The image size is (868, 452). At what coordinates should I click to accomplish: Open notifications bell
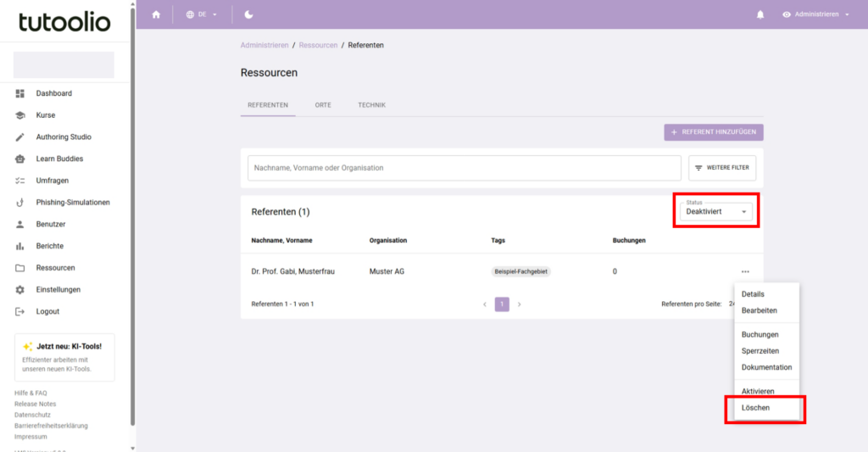pyautogui.click(x=760, y=14)
